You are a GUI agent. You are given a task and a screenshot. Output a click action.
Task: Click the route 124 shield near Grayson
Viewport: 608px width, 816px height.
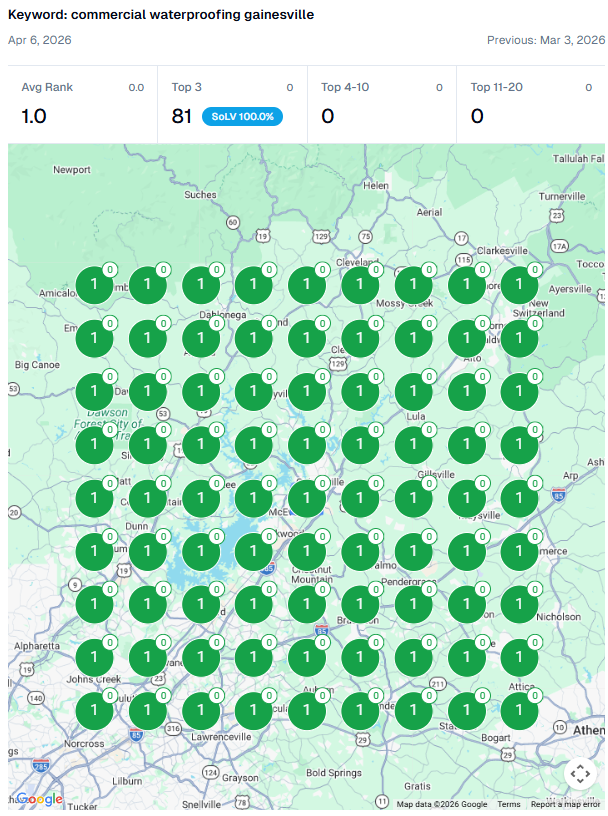click(210, 772)
